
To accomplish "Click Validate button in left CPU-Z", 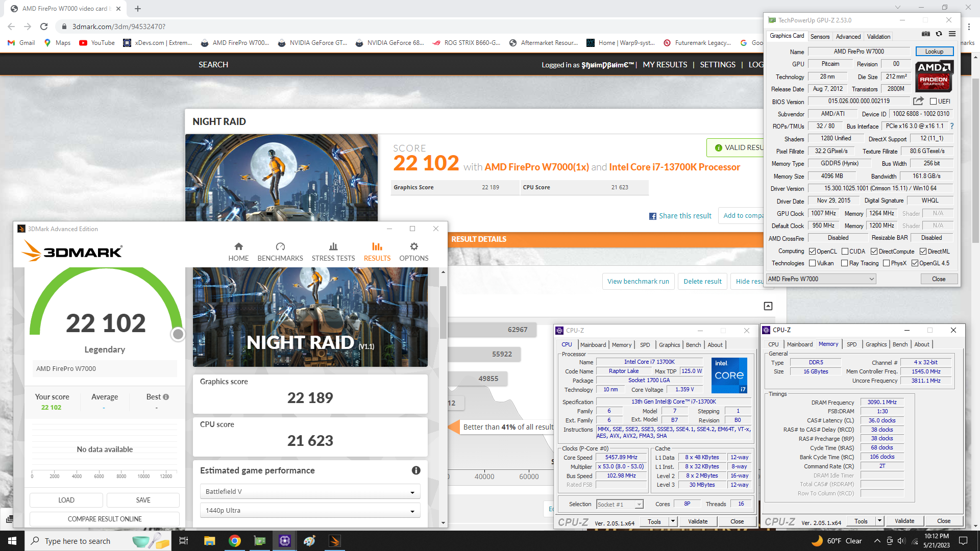I will [x=697, y=521].
